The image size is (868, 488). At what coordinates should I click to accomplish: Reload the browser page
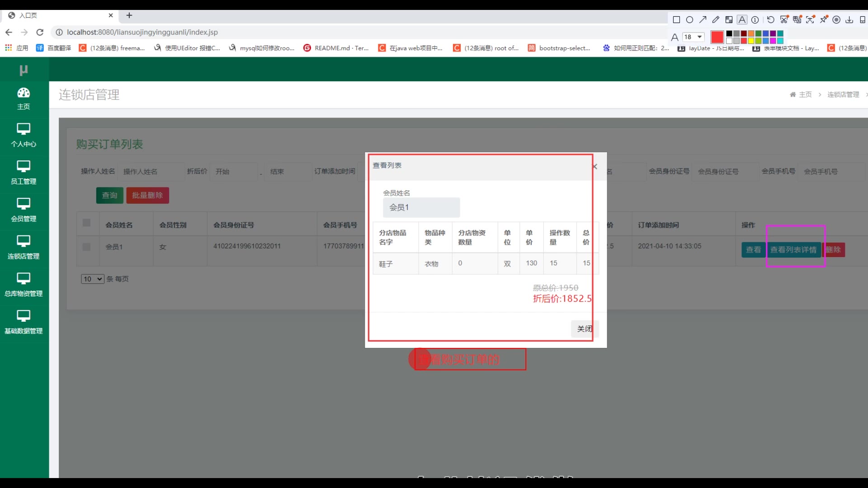pyautogui.click(x=40, y=32)
